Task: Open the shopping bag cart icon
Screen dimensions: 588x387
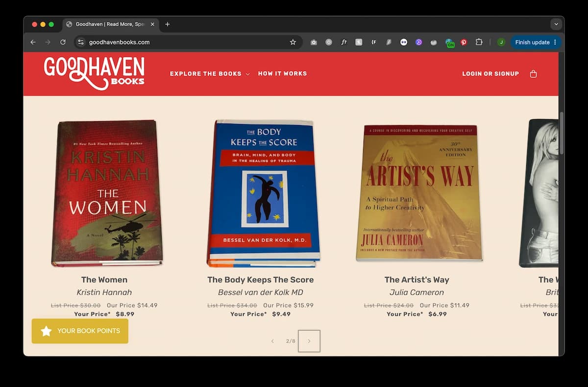Action: [x=534, y=74]
